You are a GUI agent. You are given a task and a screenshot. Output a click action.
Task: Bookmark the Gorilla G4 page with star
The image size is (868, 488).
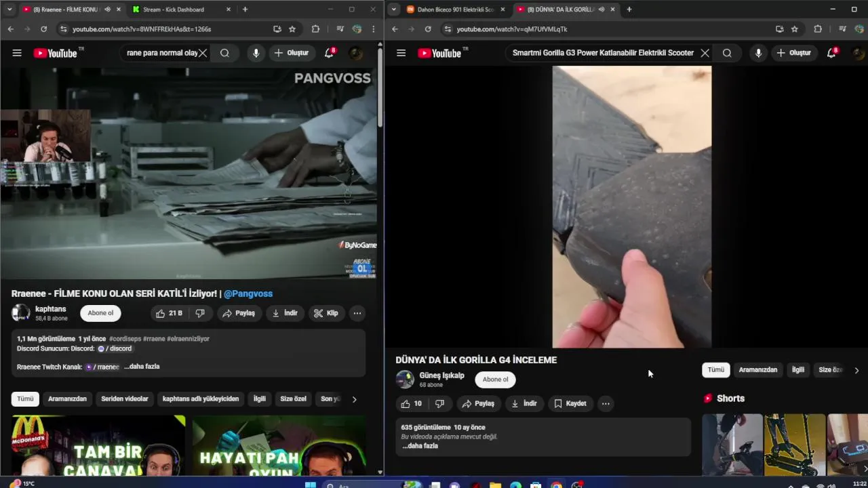795,29
